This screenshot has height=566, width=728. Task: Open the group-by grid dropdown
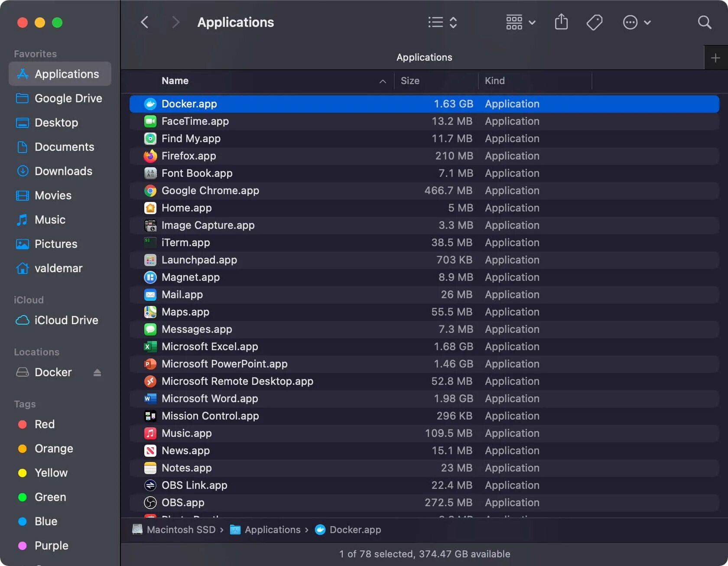click(521, 22)
